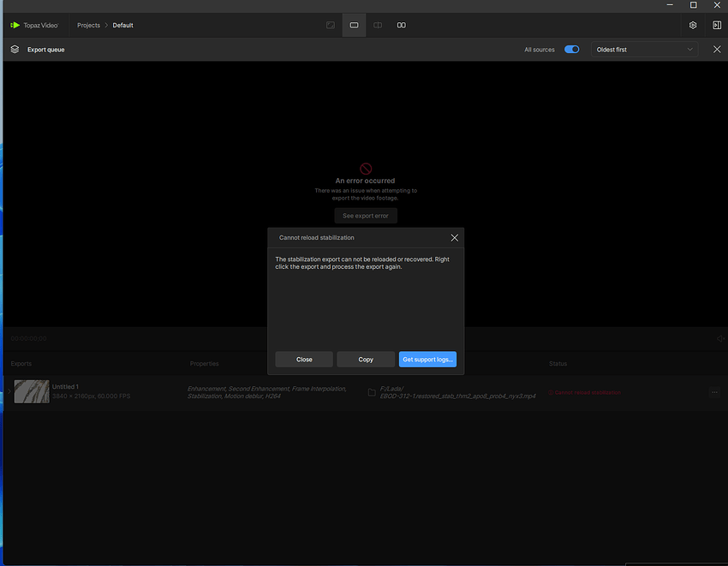Expand the Untitled 1 export row

[x=9, y=391]
